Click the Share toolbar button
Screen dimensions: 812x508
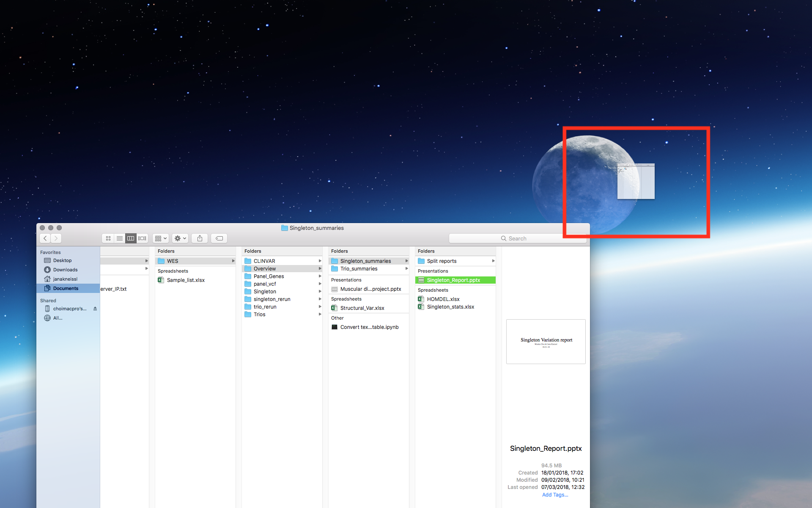[x=200, y=238]
